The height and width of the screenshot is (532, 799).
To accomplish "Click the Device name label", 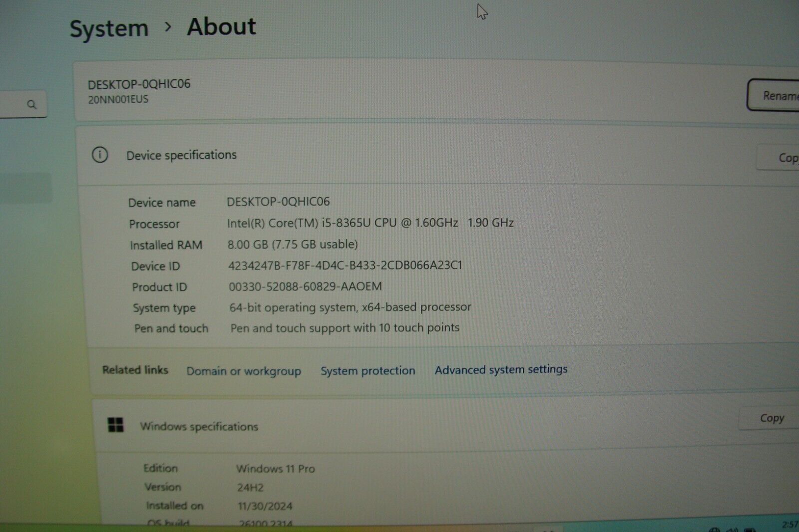I will [x=162, y=203].
